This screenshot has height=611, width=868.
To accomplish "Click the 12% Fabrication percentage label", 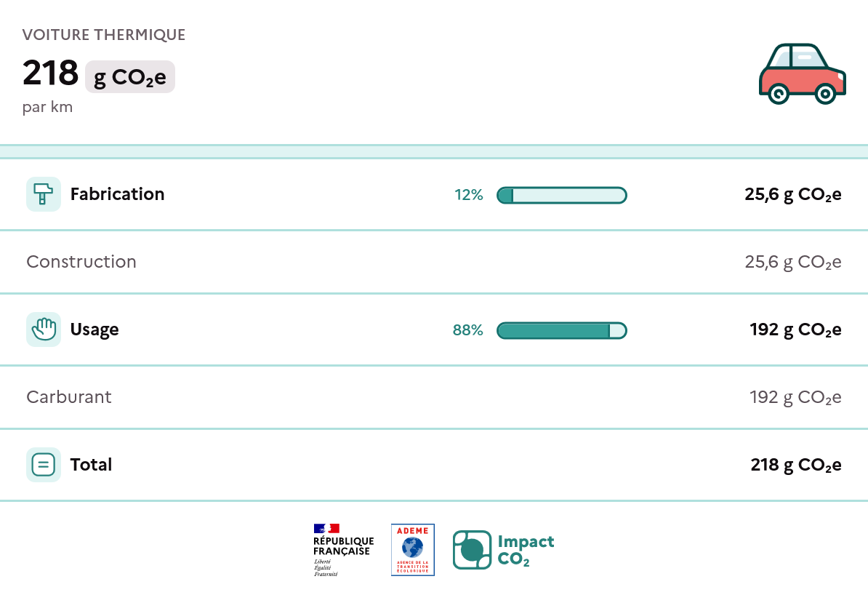I will 469,195.
